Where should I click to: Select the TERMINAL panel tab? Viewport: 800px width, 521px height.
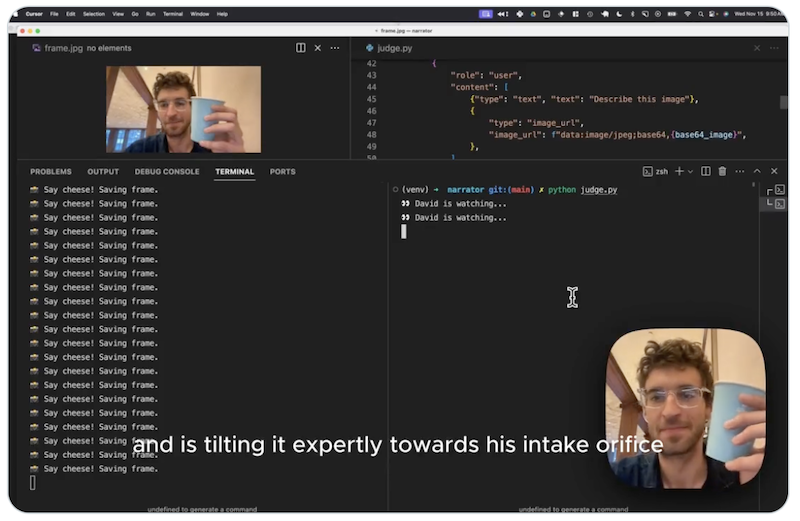click(234, 172)
